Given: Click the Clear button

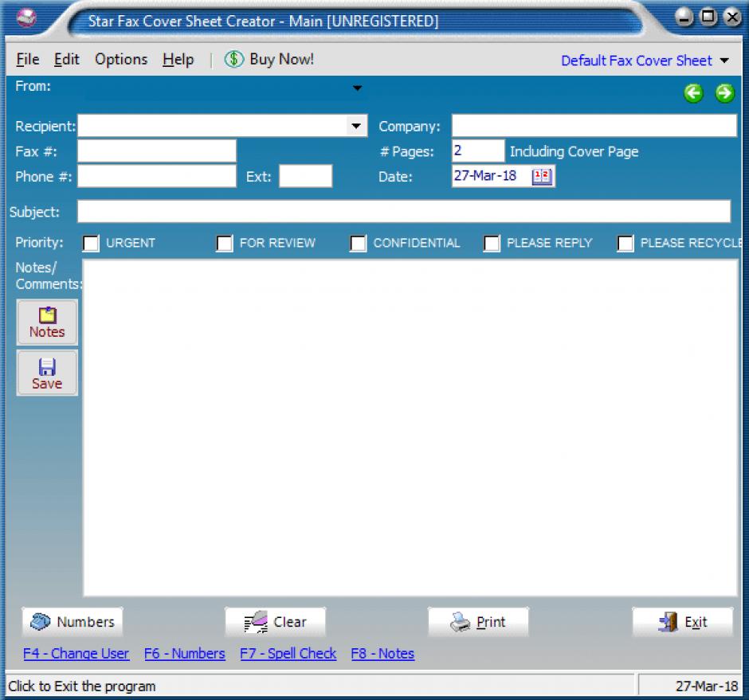Looking at the screenshot, I should point(275,622).
